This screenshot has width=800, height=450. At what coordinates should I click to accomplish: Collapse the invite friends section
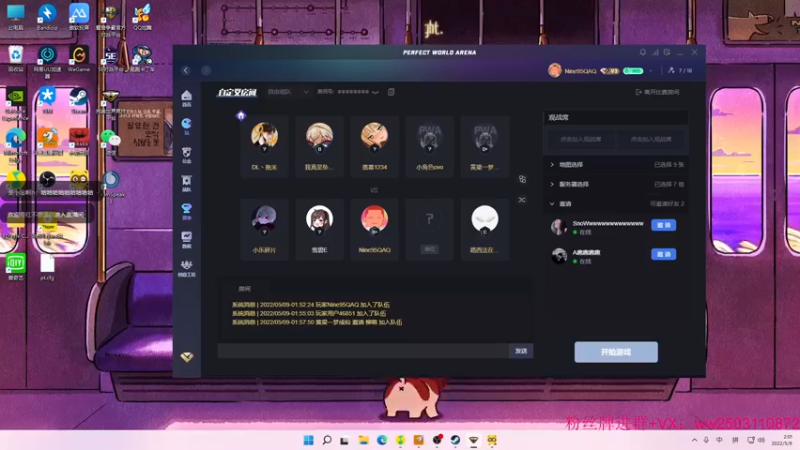tap(616, 204)
